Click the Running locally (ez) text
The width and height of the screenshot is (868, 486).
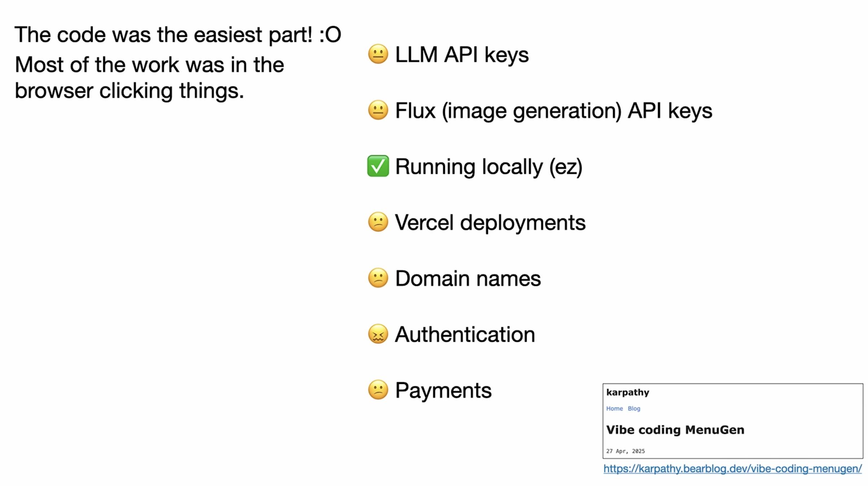pyautogui.click(x=488, y=167)
